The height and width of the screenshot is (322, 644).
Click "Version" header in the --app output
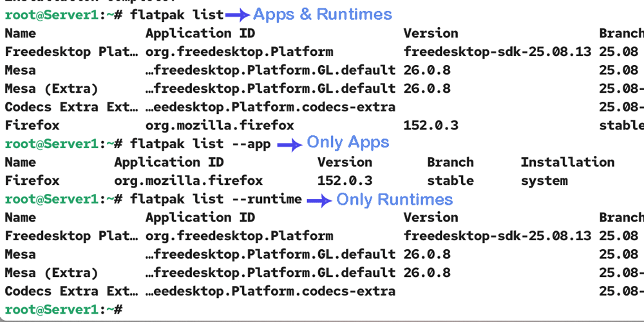point(345,162)
